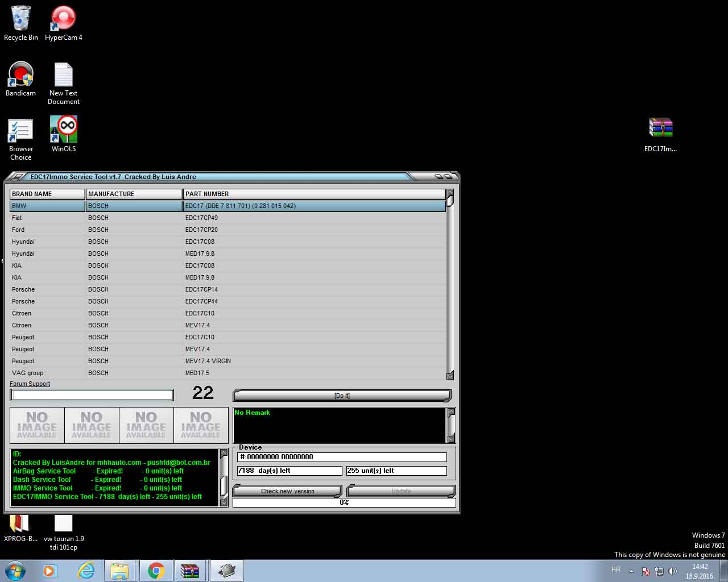This screenshot has width=728, height=582.
Task: Open Google Chrome from the taskbar
Action: [156, 571]
